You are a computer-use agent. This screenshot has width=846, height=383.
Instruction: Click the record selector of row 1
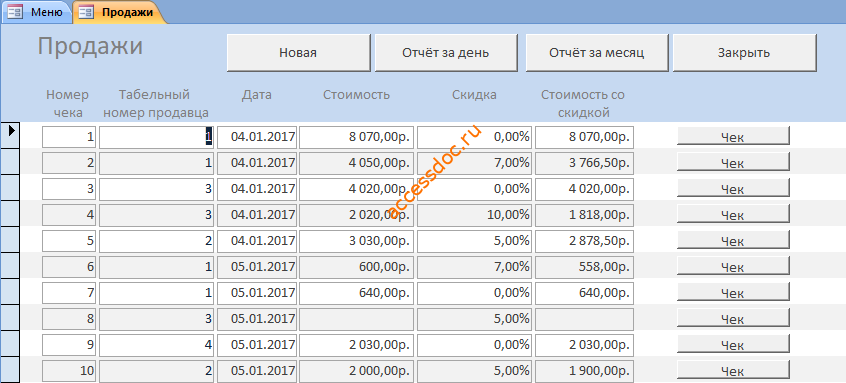click(10, 135)
